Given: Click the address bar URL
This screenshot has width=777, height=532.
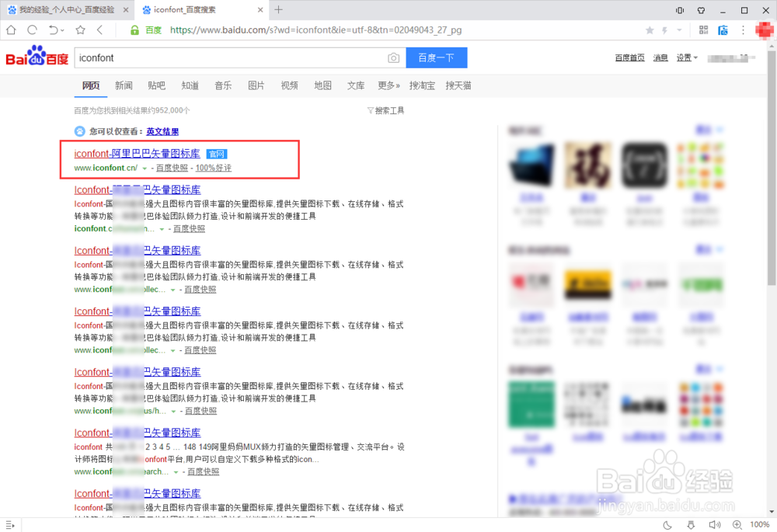Looking at the screenshot, I should pos(315,30).
